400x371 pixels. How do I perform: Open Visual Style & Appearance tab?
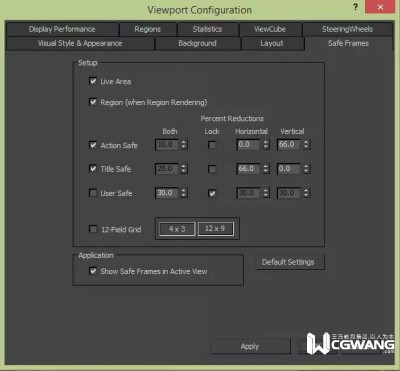point(80,43)
